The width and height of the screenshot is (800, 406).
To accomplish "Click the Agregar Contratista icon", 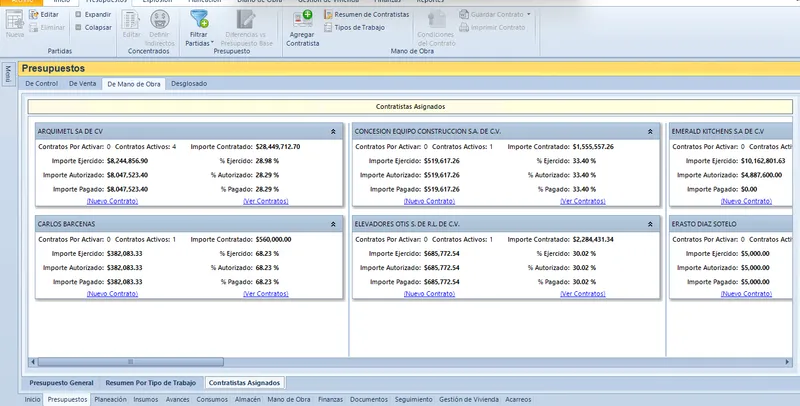I will pos(303,20).
